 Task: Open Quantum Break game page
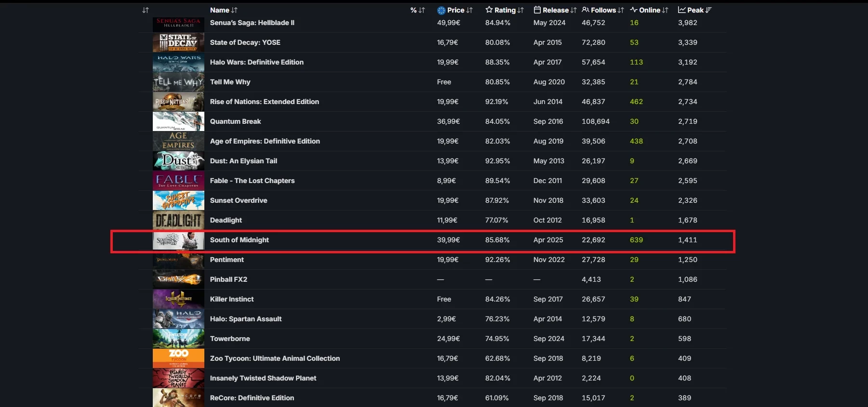click(235, 121)
